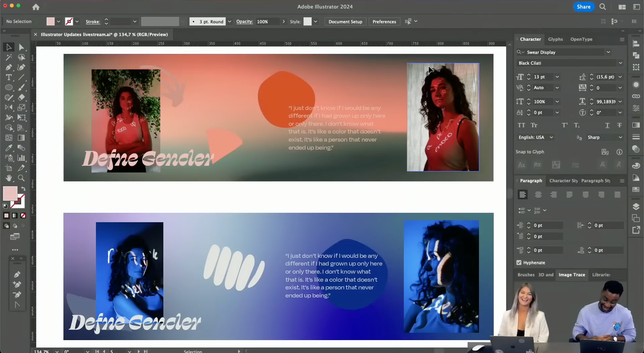Click the Stroke label link
Image resolution: width=644 pixels, height=353 pixels.
point(93,21)
